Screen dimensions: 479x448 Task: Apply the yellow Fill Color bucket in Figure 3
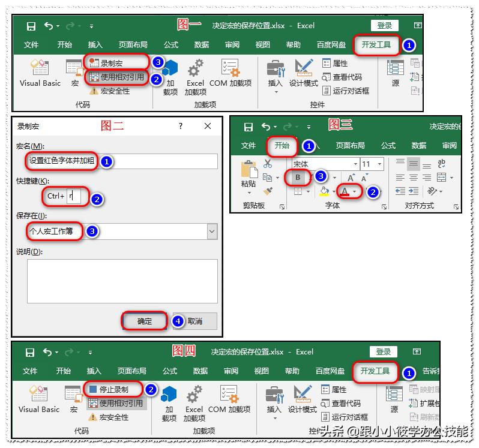(x=324, y=192)
